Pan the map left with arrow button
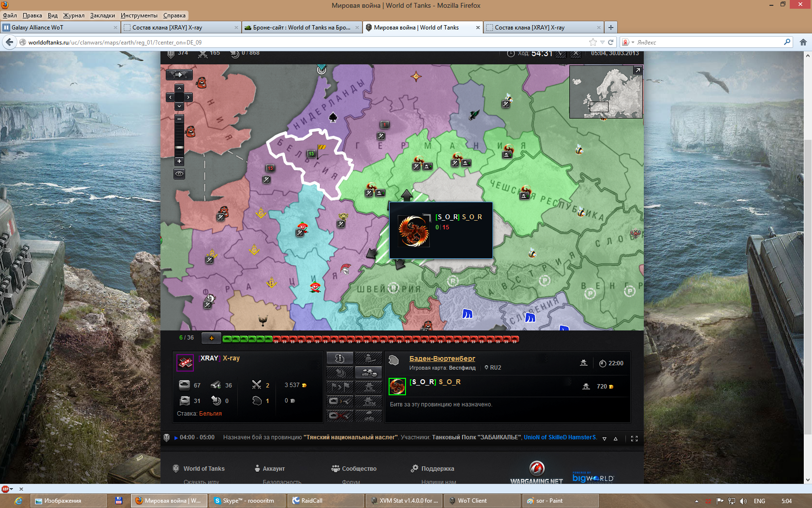The image size is (812, 508). [170, 97]
